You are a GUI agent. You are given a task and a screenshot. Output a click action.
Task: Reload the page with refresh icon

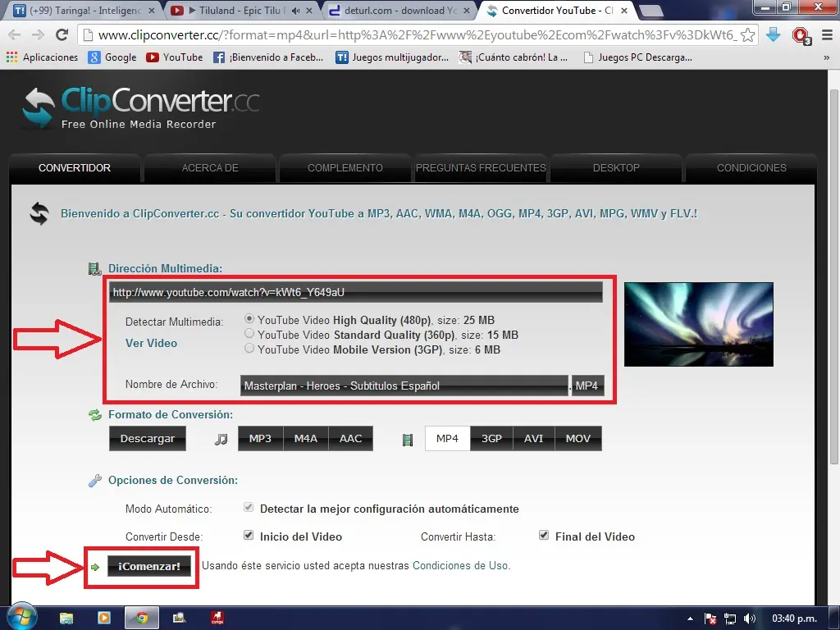(x=62, y=34)
